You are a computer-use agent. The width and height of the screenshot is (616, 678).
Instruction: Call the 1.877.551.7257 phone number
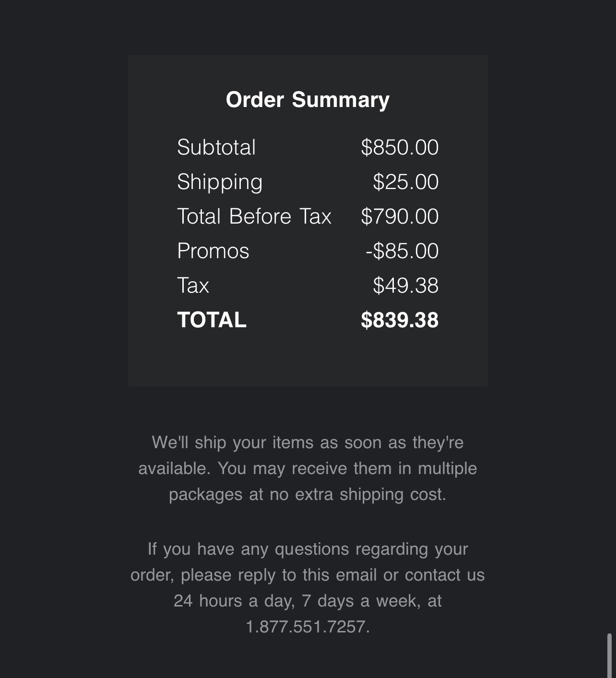tap(307, 627)
